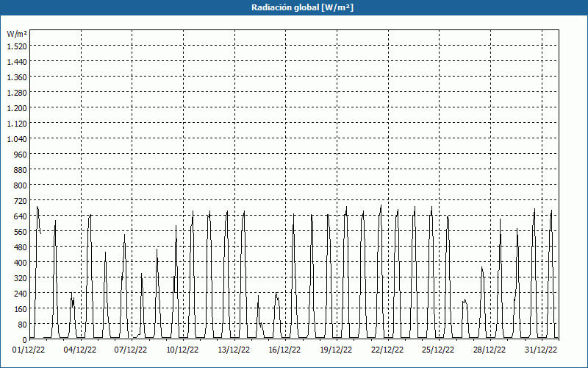
Task: Click the 'Radiación global [W/m²]' chart title
Action: coord(302,7)
